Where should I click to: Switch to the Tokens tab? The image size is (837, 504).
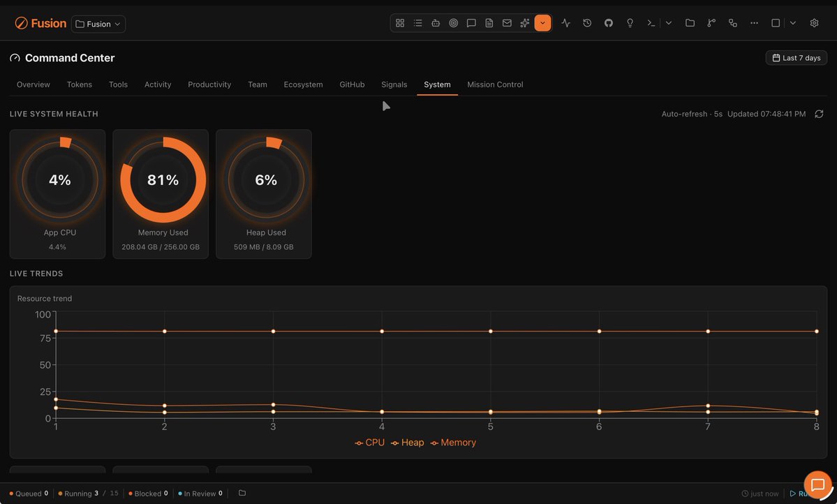click(79, 84)
